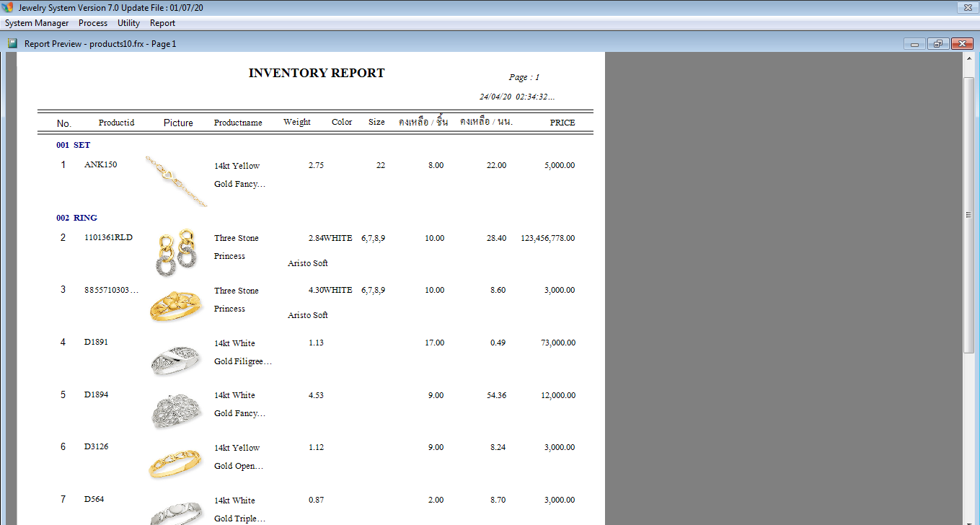This screenshot has width=980, height=525.
Task: Click the vertical scrollbar up arrow
Action: coord(969,58)
